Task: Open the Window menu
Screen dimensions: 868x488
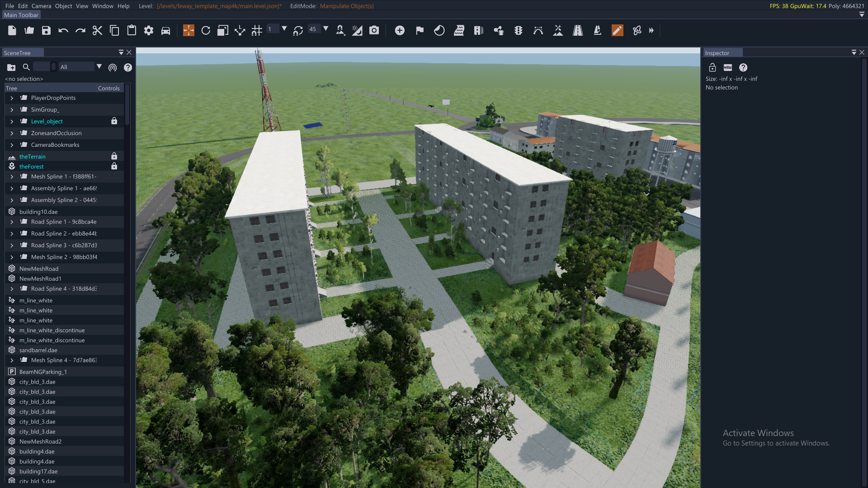Action: click(103, 6)
